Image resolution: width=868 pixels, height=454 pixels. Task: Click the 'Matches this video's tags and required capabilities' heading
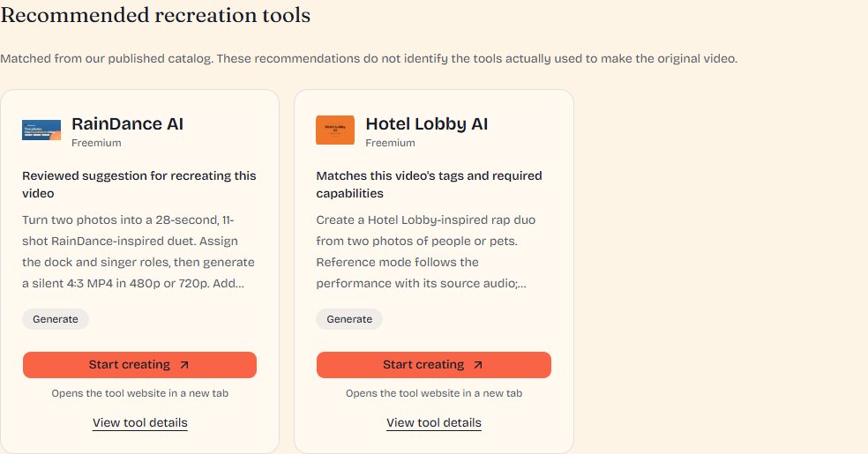point(429,184)
